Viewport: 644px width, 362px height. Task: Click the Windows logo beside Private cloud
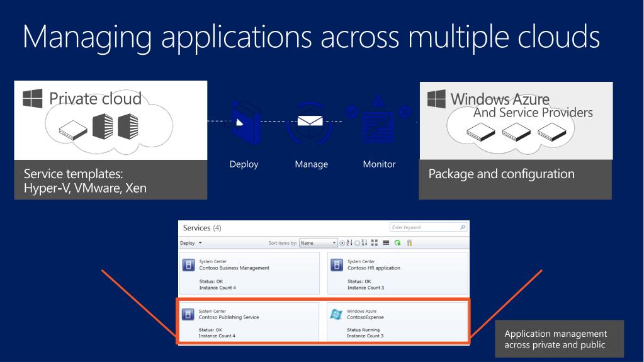[33, 98]
